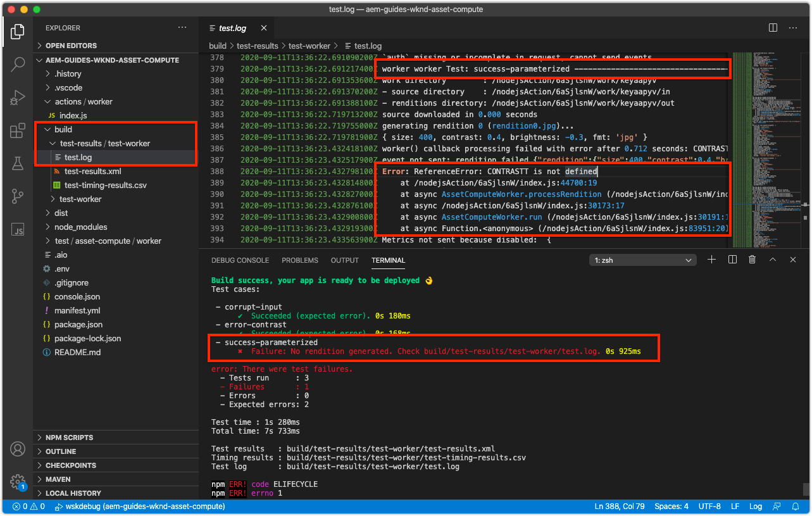Collapse the build folder
The height and width of the screenshot is (516, 812).
(63, 129)
